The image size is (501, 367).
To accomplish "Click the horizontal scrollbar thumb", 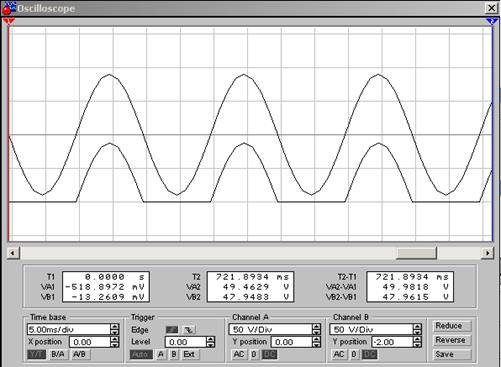I will 416,253.
